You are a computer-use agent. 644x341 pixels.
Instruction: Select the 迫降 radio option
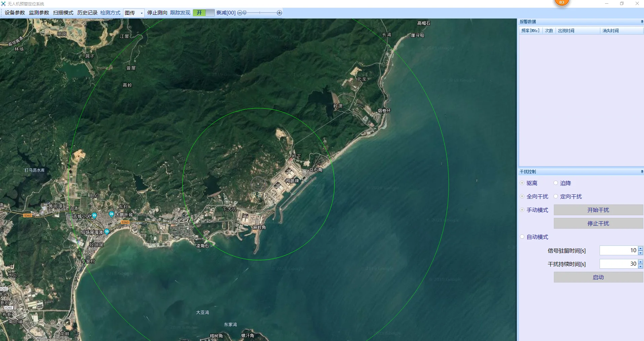point(556,183)
